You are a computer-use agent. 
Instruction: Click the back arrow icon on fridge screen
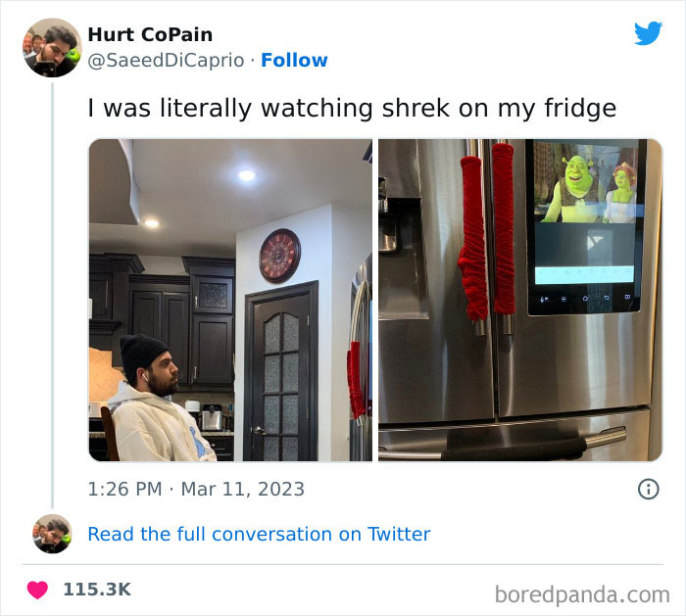[x=607, y=298]
